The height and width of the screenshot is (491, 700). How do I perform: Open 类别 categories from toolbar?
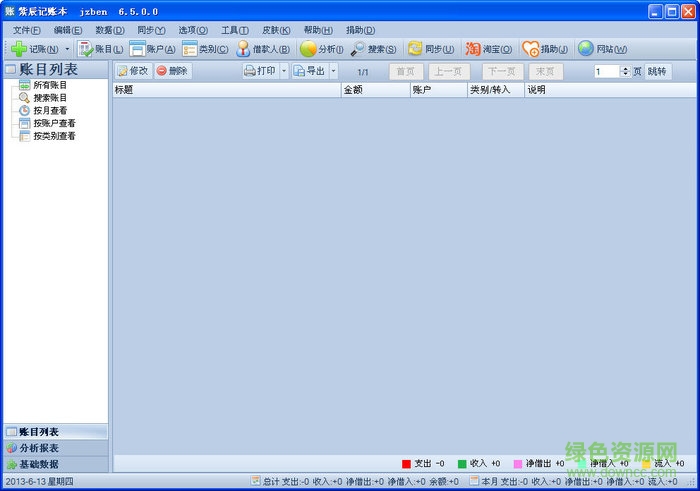[190, 49]
